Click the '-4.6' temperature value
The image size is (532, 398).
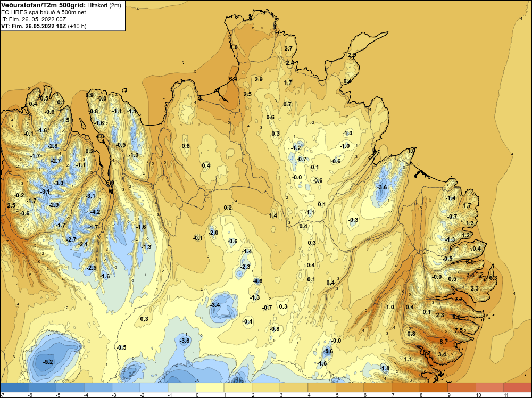tap(257, 281)
